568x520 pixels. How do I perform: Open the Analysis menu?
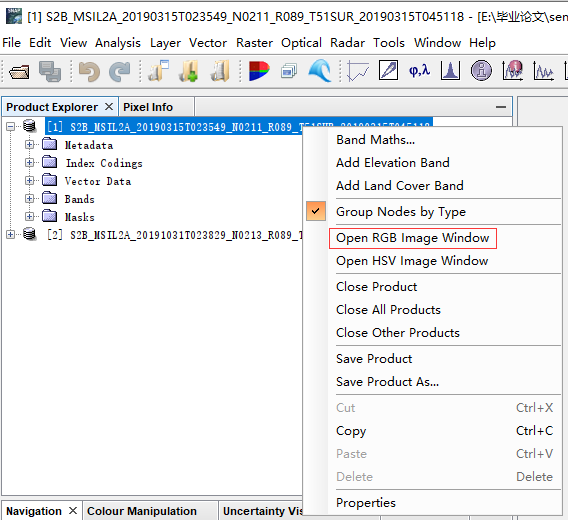(x=118, y=43)
